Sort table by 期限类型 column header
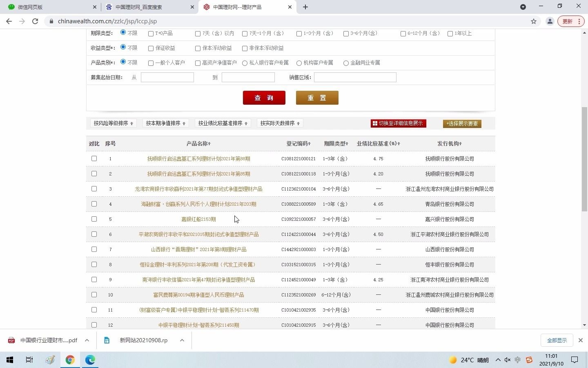This screenshot has height=368, width=588. click(x=336, y=144)
